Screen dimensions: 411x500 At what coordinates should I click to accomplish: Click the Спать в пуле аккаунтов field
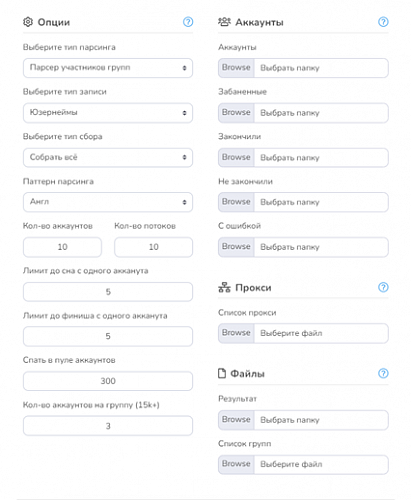pyautogui.click(x=108, y=381)
